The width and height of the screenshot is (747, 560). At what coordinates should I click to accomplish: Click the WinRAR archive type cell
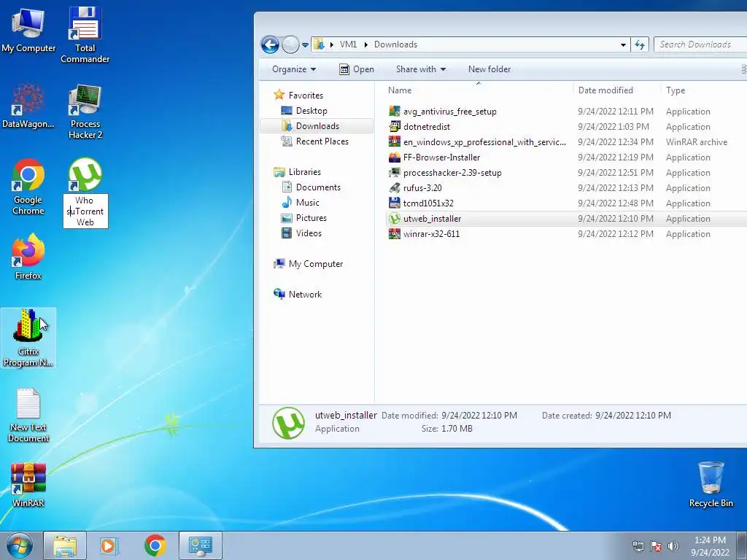pos(697,142)
